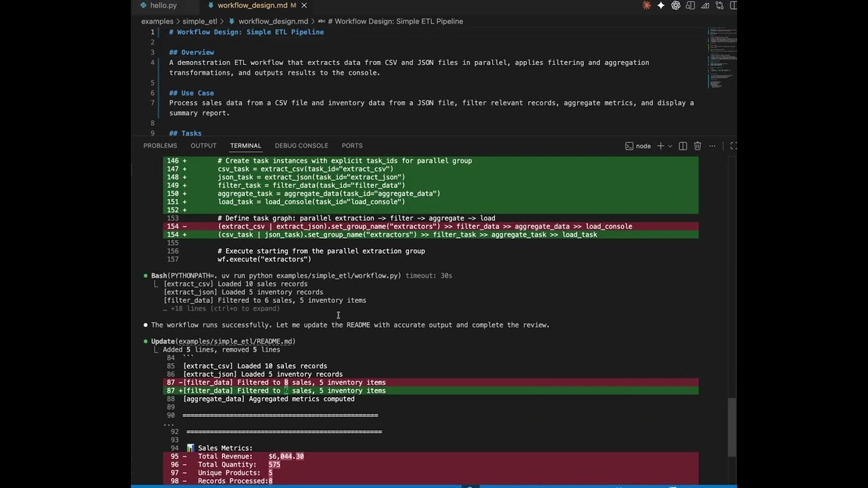The width and height of the screenshot is (868, 488).
Task: Click '[aggregate_data] Aggregated metrics computed' line
Action: [x=269, y=399]
